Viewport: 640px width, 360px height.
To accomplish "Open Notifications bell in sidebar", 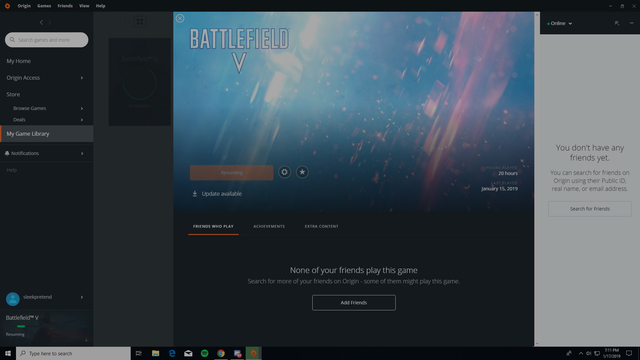I will point(7,153).
